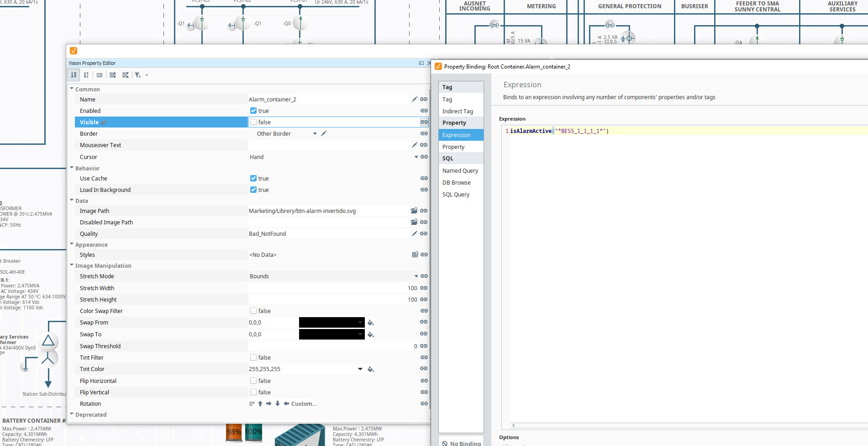Uncheck the Enabled checkbox

[x=253, y=111]
